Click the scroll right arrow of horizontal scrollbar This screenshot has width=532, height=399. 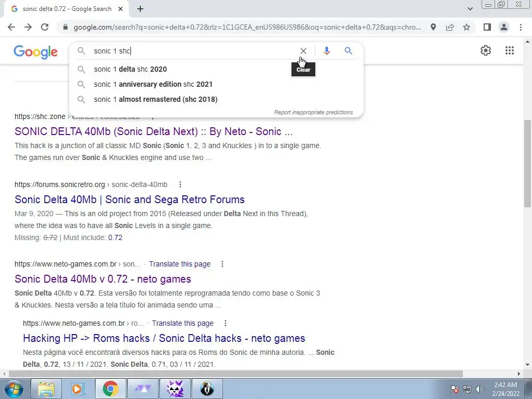point(519,374)
